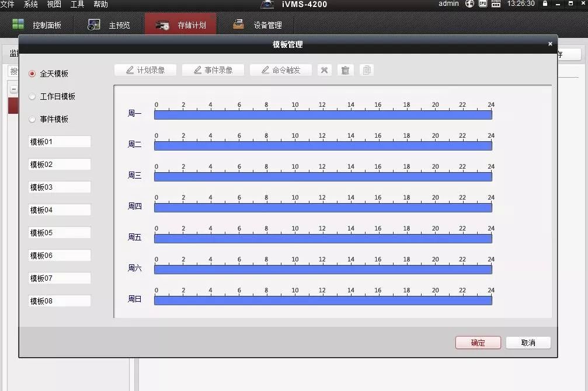Click the 周四 schedule bar

(323, 208)
